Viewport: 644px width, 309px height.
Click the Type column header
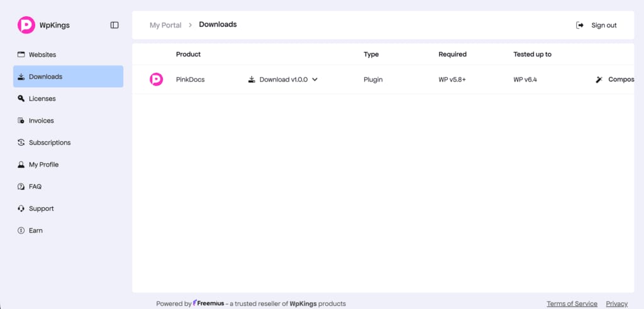click(371, 54)
